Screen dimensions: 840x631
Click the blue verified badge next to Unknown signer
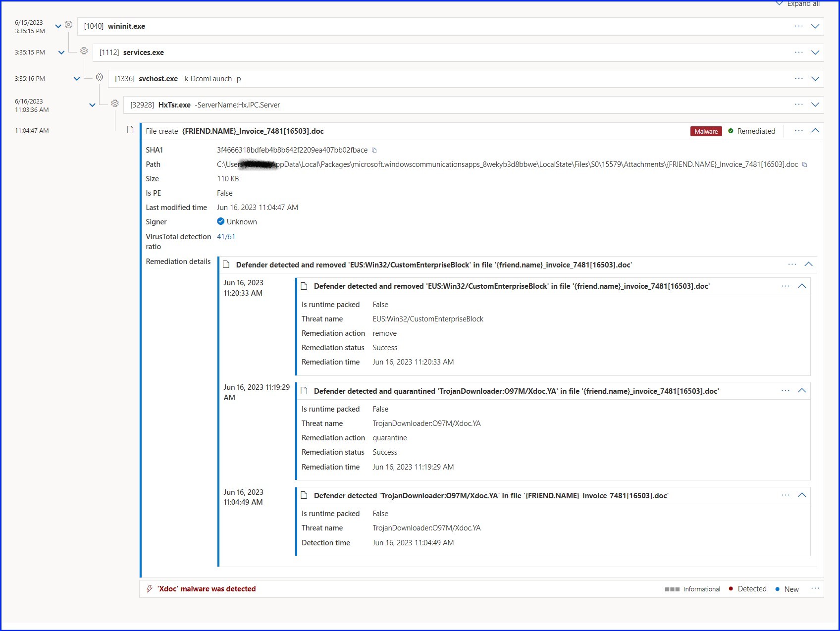pos(220,221)
